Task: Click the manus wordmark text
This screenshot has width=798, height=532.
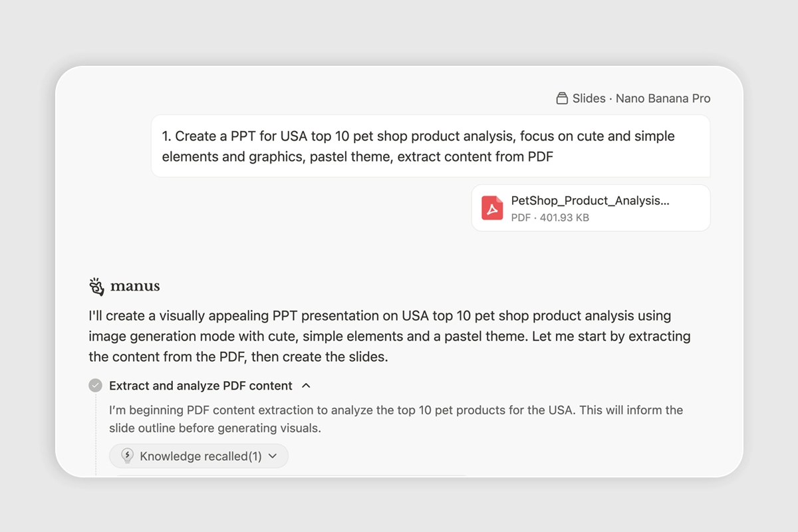Action: pyautogui.click(x=135, y=285)
